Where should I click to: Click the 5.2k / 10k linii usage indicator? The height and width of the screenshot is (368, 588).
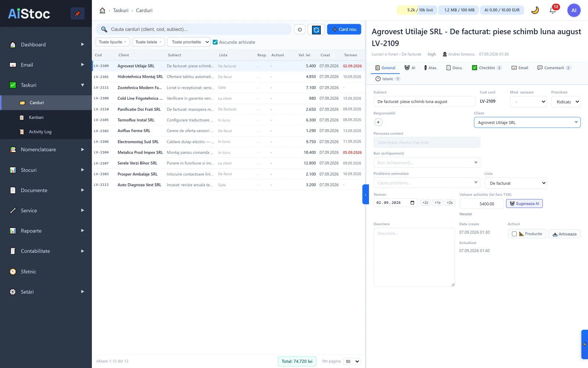tap(417, 10)
